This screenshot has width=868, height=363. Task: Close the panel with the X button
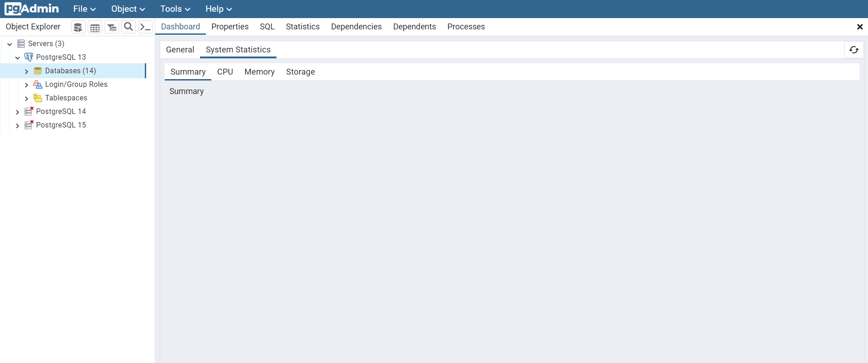click(859, 27)
